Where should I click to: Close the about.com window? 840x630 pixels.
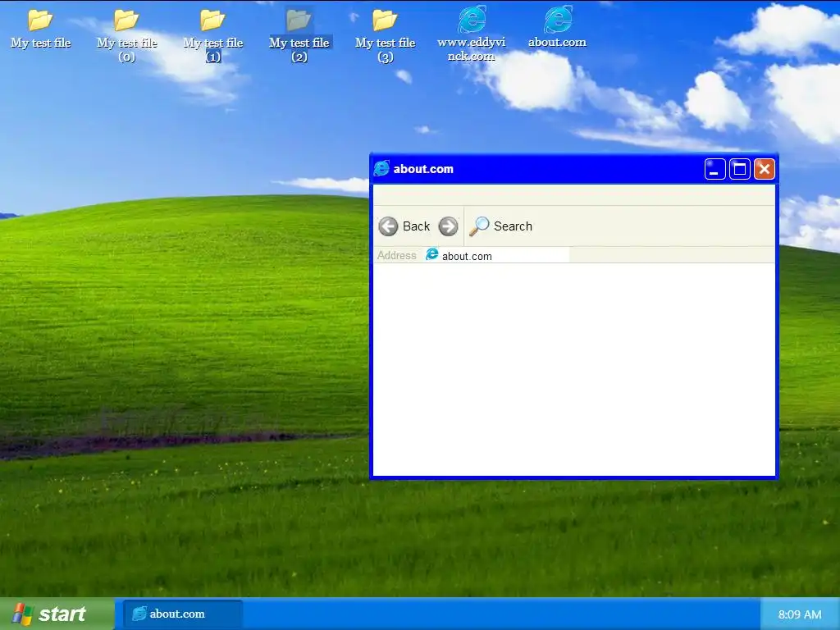[765, 169]
